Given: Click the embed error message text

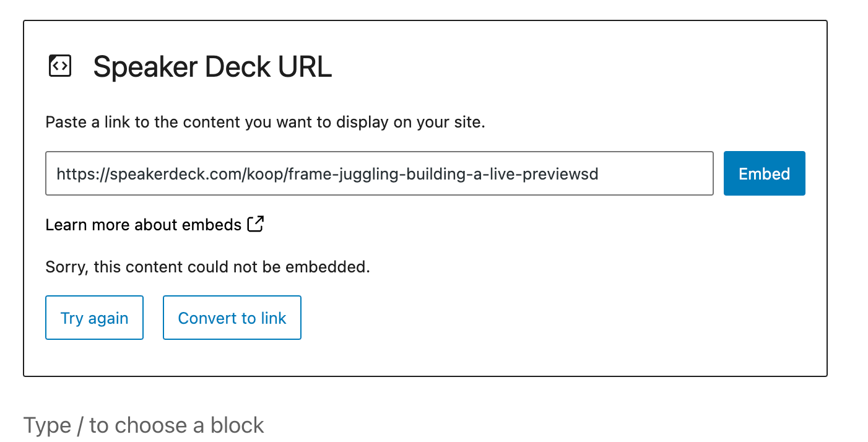Looking at the screenshot, I should point(206,266).
